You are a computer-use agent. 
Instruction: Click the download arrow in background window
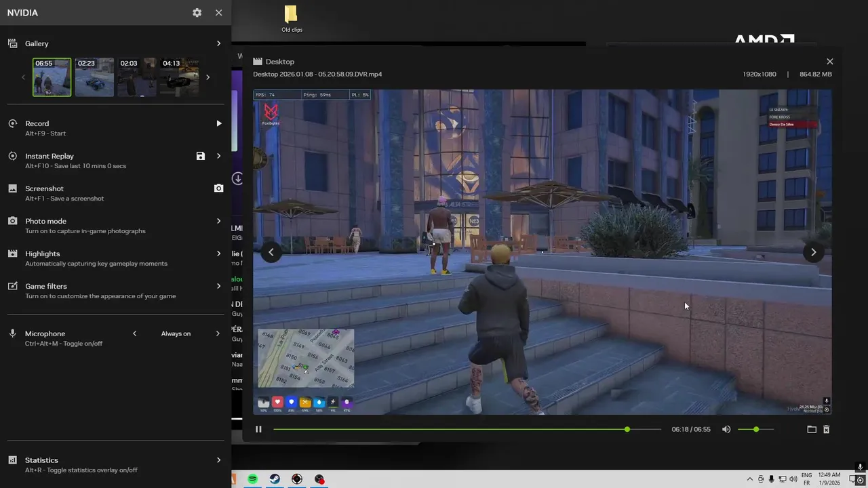(x=237, y=178)
